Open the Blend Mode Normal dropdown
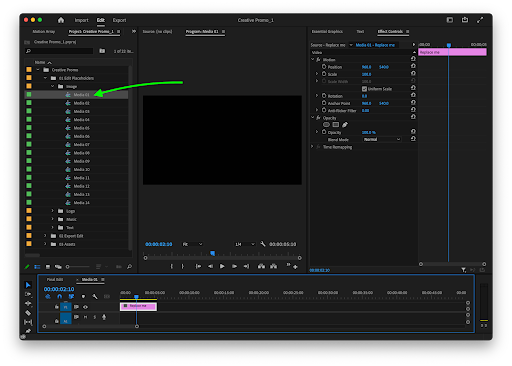This screenshot has height=366, width=512. pyautogui.click(x=382, y=139)
